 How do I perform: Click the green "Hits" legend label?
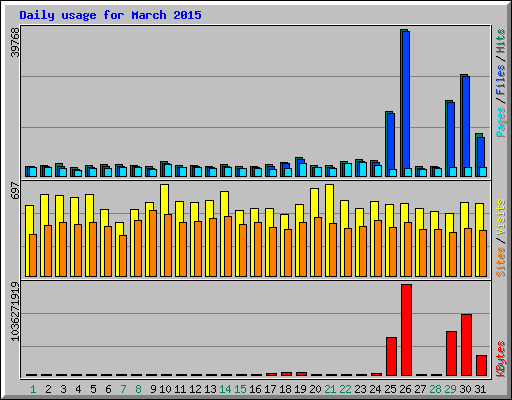[x=500, y=41]
